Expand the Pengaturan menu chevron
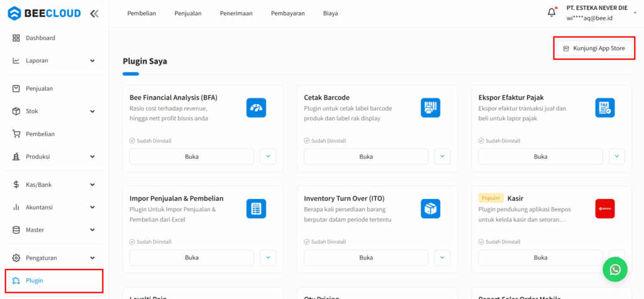The height and width of the screenshot is (299, 644). [x=92, y=258]
